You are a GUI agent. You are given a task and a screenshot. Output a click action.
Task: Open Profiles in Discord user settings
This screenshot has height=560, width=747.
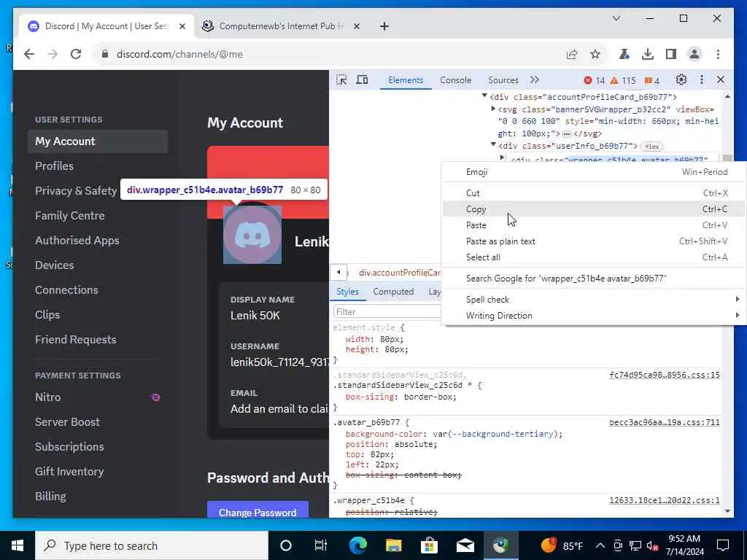98,166
